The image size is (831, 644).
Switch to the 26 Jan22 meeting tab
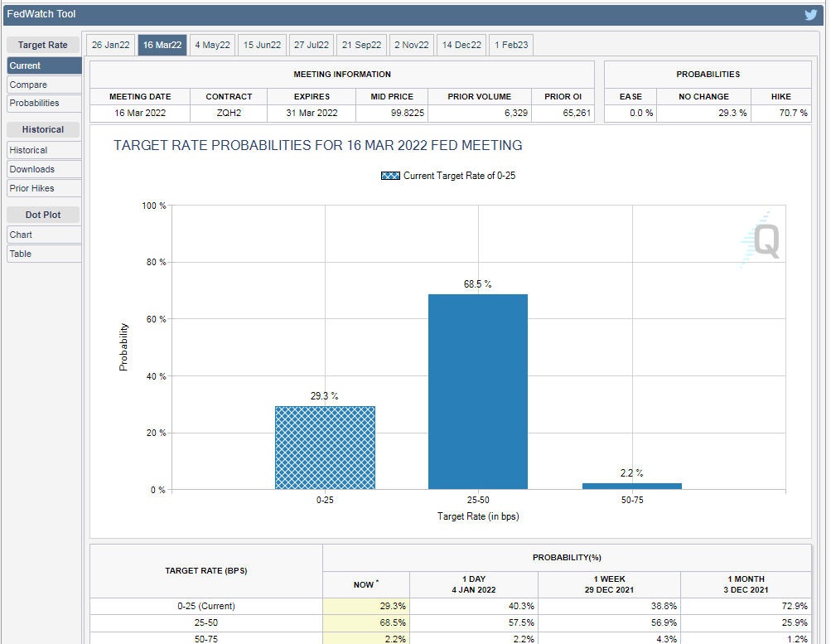pyautogui.click(x=111, y=45)
